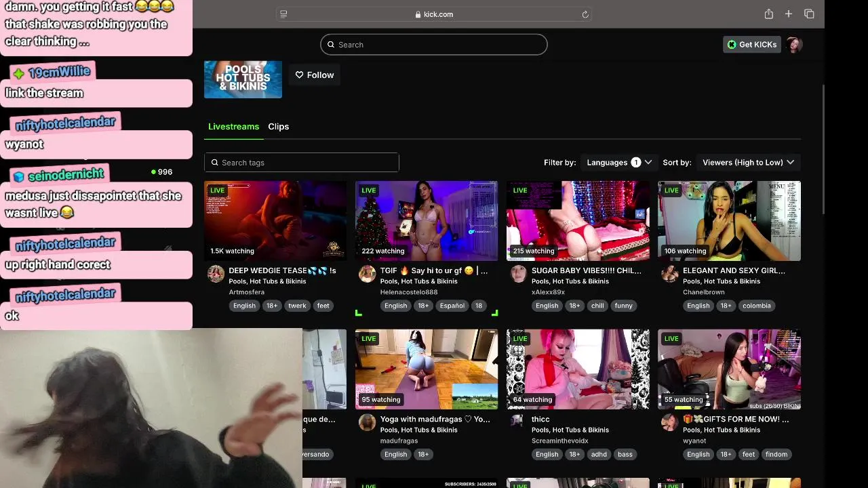Select the Español tag under Helenacostelo888
Screen dimensions: 868x488
click(x=452, y=306)
